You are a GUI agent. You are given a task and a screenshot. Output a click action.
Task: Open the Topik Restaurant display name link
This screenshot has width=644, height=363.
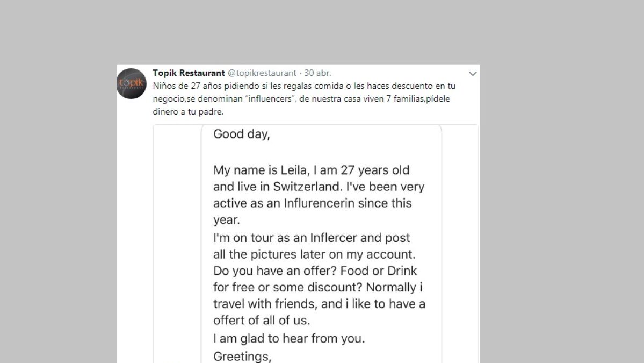(x=189, y=73)
